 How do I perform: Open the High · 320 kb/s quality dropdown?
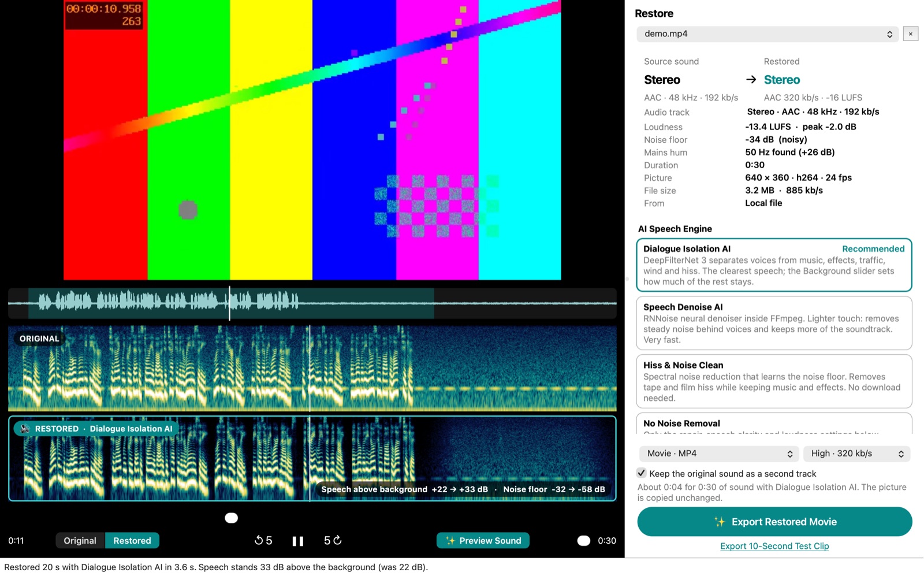pyautogui.click(x=856, y=454)
